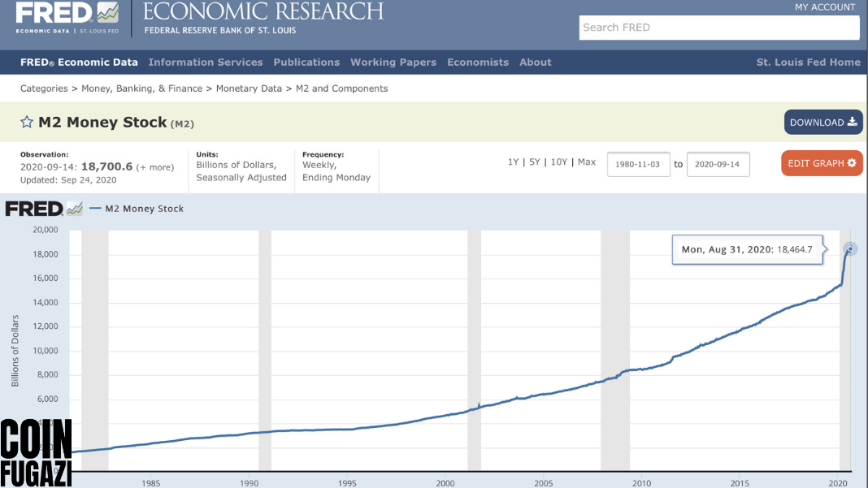
Task: Click the FRED logo in the header
Action: click(67, 18)
